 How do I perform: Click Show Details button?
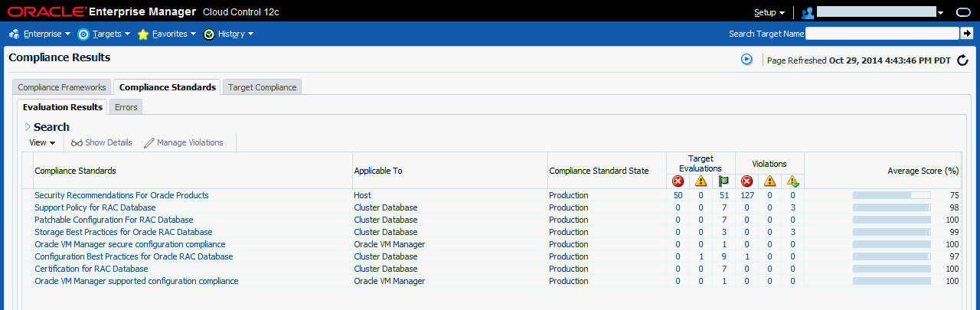(x=101, y=142)
